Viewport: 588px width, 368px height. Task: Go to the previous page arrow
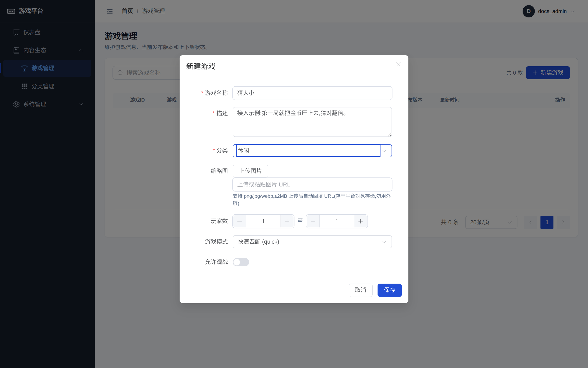(x=530, y=223)
